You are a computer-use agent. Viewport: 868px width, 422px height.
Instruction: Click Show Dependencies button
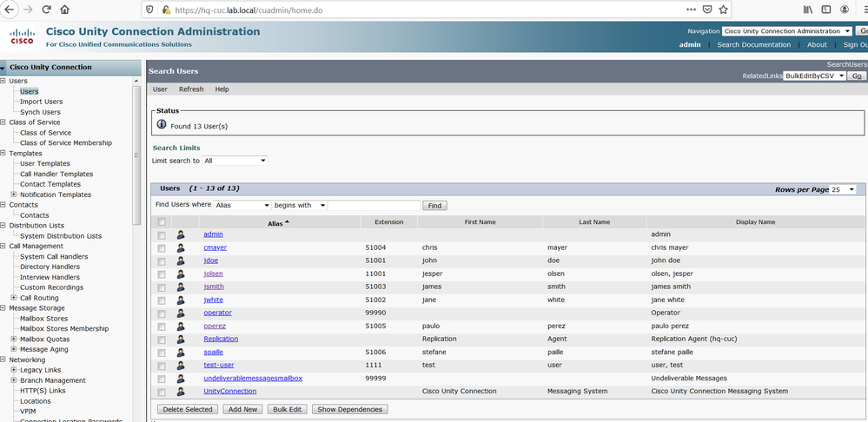tap(350, 409)
